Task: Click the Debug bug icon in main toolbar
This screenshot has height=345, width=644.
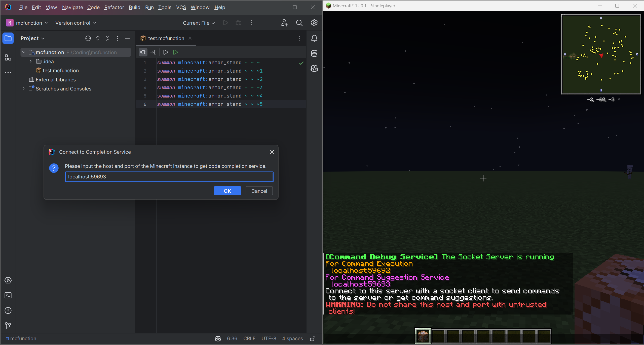Action: (238, 23)
